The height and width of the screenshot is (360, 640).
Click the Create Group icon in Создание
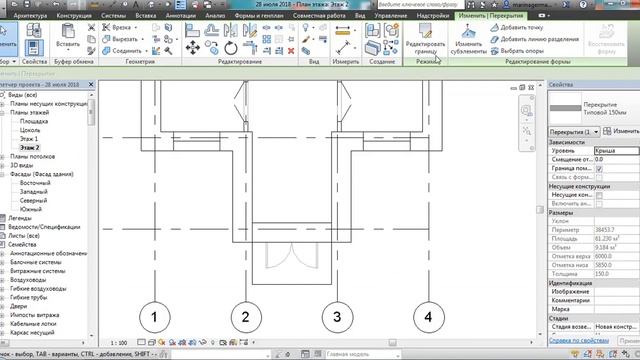pyautogui.click(x=391, y=30)
